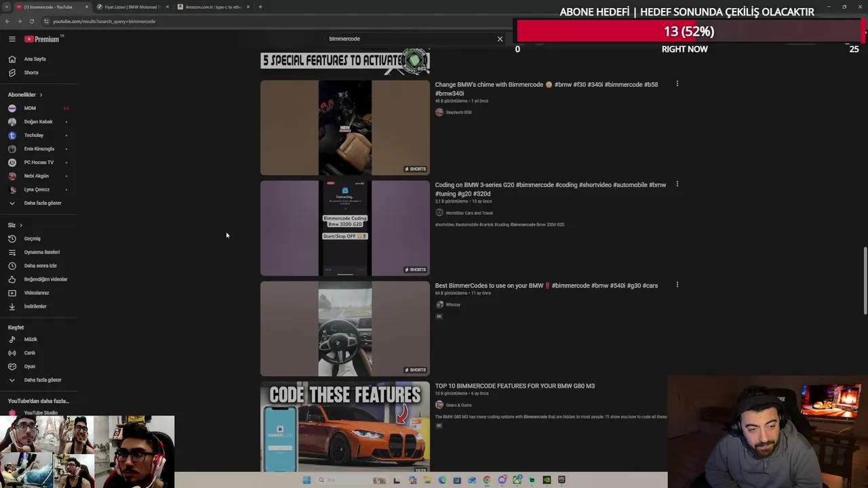Play the Bimmercode Coding 320D Shorts thumbnail
This screenshot has height=488, width=868.
345,228
